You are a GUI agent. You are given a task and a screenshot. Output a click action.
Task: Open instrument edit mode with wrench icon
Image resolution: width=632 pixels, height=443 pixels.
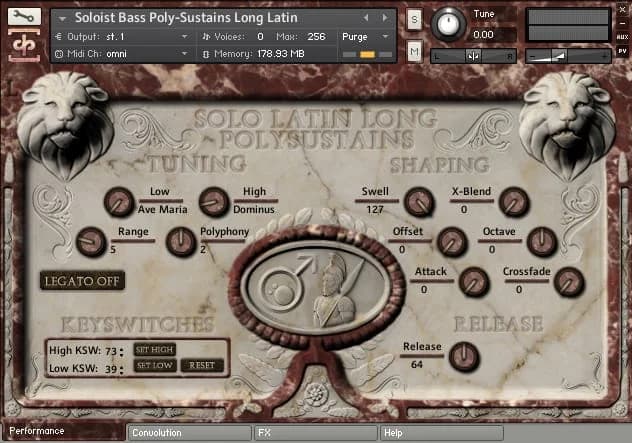tap(25, 16)
